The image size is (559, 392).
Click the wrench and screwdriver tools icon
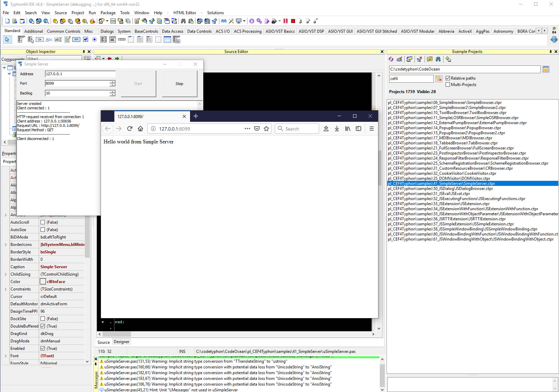pyautogui.click(x=231, y=21)
